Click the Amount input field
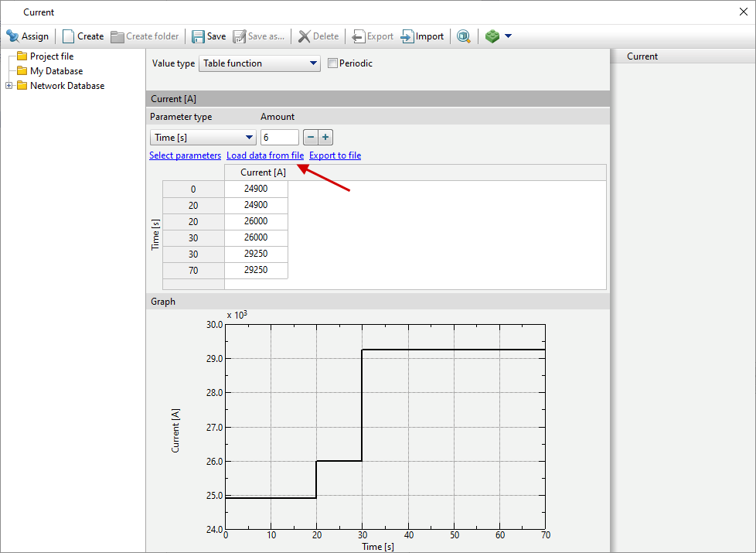Screen dimensions: 756x553 pos(279,138)
